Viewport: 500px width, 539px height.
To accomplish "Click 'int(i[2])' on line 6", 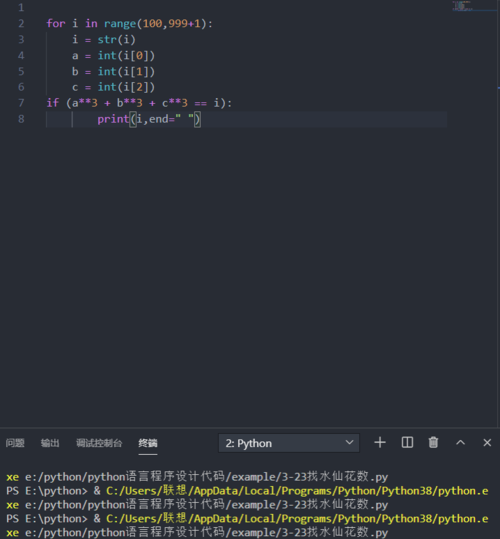I will (x=126, y=87).
